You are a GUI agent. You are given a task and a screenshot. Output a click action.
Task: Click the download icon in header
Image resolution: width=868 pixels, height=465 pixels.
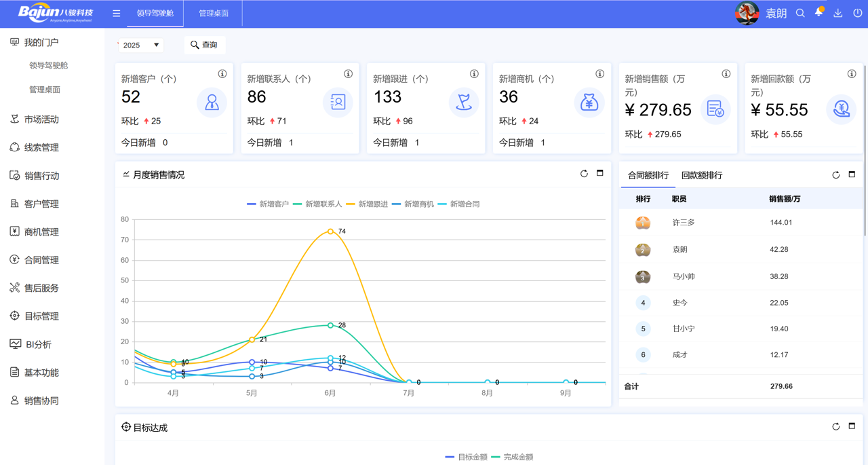[838, 14]
